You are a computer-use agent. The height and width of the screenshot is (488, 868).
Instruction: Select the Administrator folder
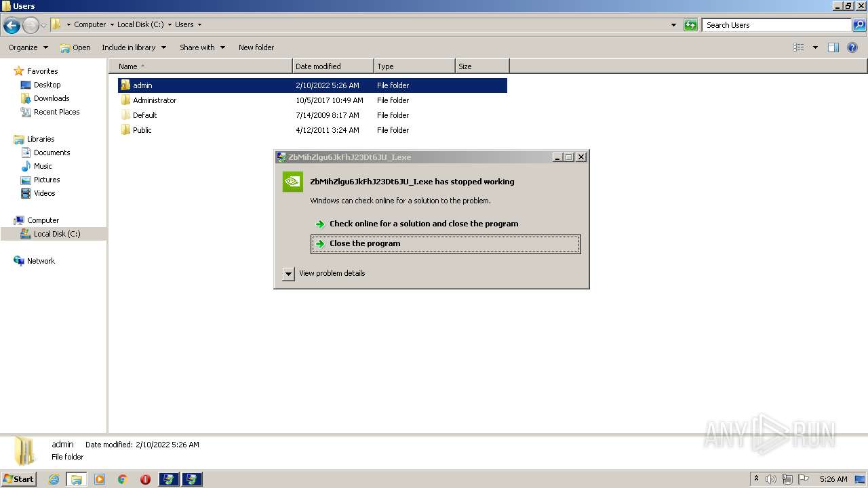[x=155, y=100]
